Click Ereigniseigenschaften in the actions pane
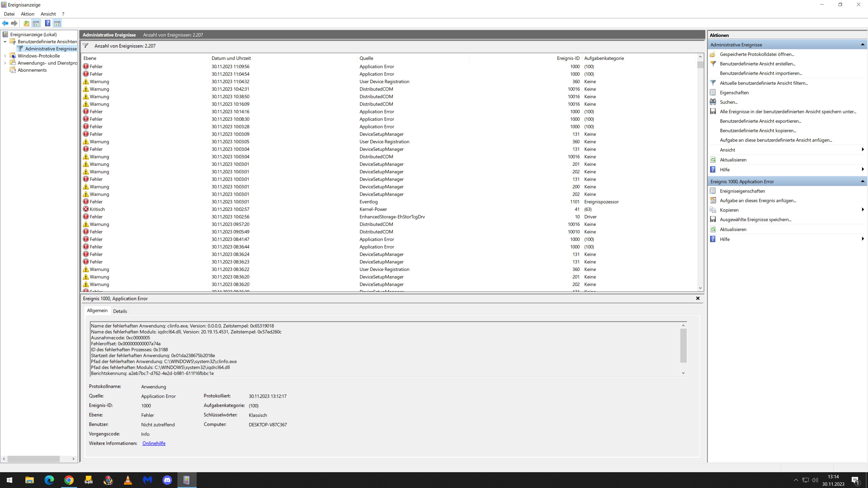 tap(742, 191)
